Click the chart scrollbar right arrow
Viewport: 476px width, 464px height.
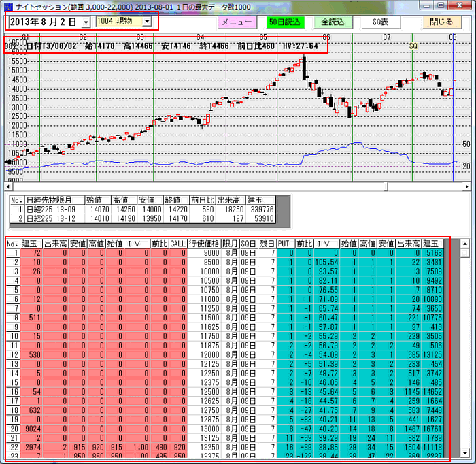(466, 186)
